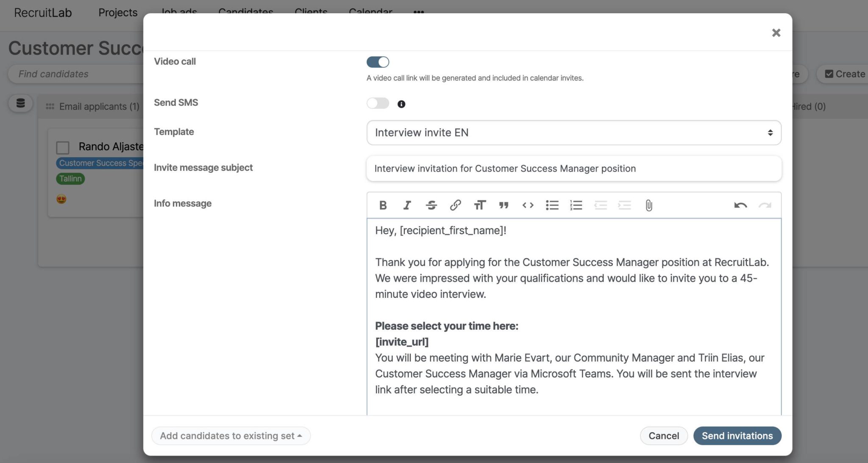The width and height of the screenshot is (868, 463).
Task: Apply italic formatting
Action: (407, 205)
